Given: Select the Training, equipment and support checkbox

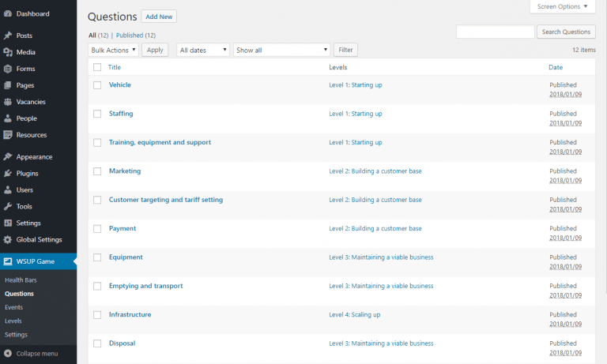Looking at the screenshot, I should [x=97, y=143].
